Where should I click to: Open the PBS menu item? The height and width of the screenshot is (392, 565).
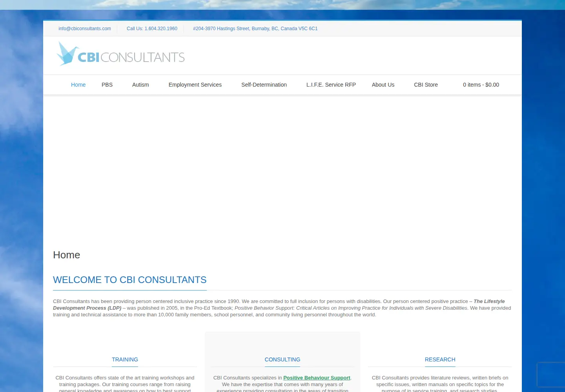(x=107, y=85)
